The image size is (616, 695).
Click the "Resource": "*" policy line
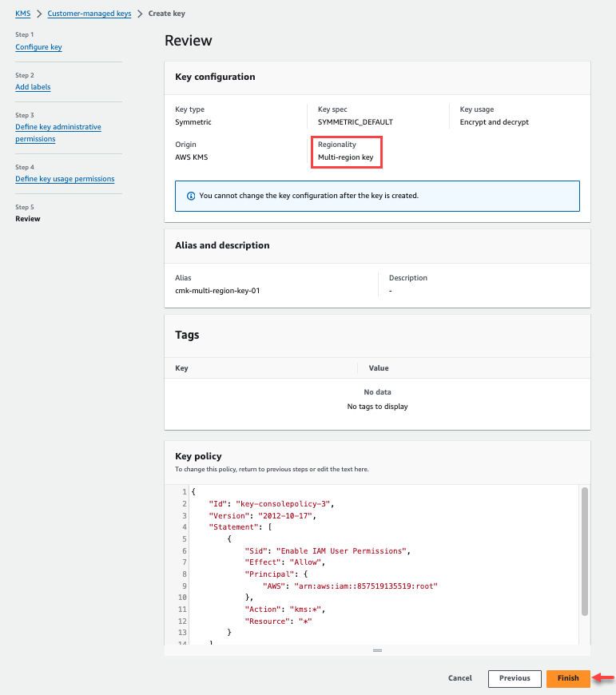pos(278,622)
